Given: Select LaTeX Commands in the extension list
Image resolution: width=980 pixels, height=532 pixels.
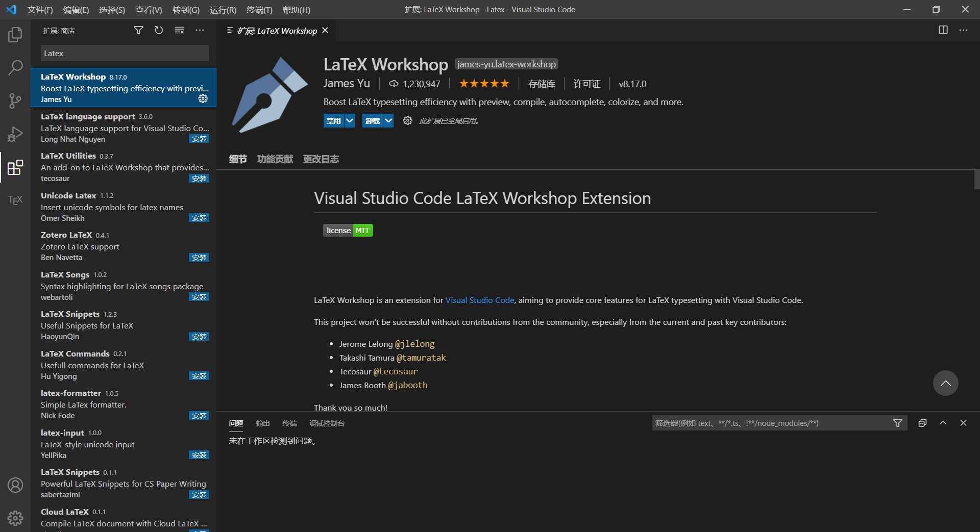Looking at the screenshot, I should pyautogui.click(x=124, y=365).
